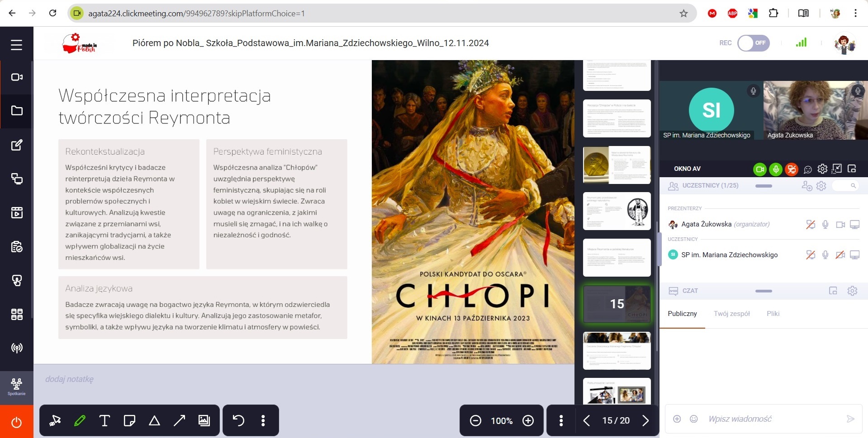The height and width of the screenshot is (438, 868).
Task: Toggle Agata Żukowska's camera
Action: point(840,225)
